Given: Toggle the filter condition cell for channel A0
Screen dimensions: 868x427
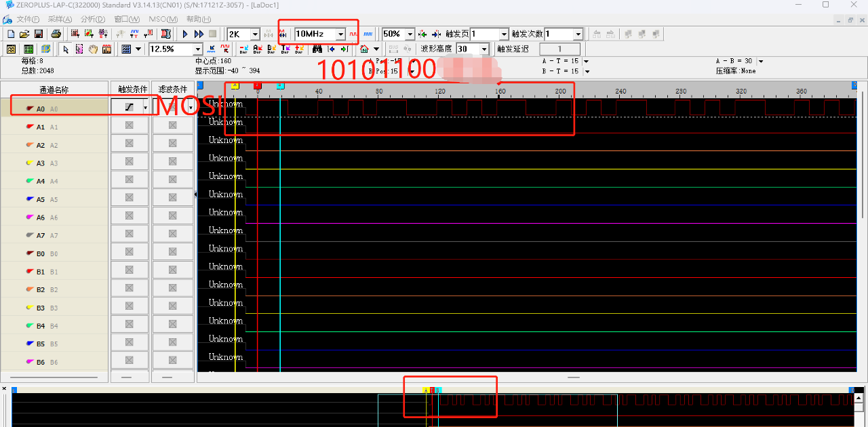Looking at the screenshot, I should pos(173,106).
